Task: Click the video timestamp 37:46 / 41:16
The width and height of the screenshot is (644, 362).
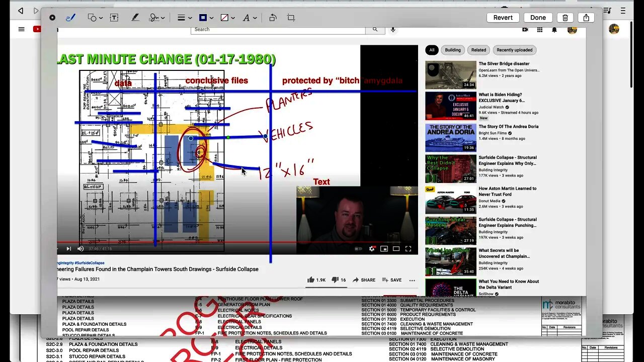Action: point(100,248)
